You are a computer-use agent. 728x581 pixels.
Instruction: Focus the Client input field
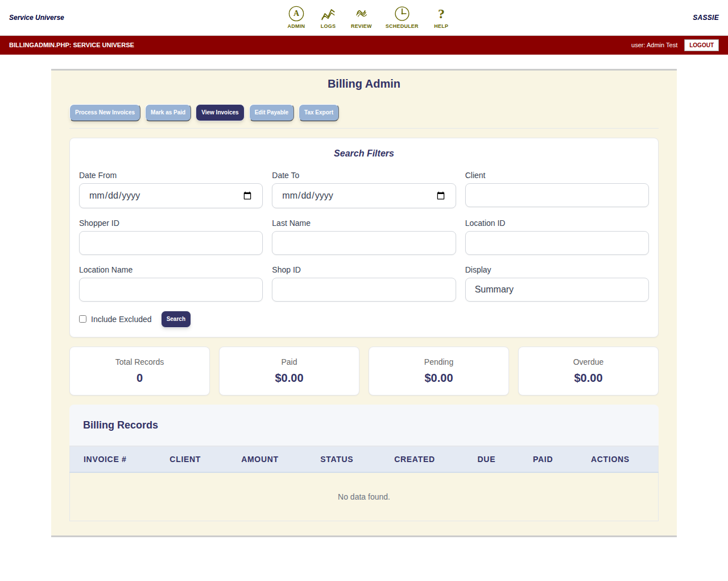[557, 195]
